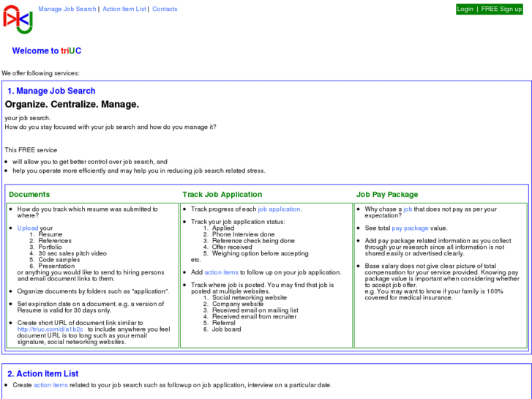Image resolution: width=532 pixels, height=399 pixels.
Task: Click the 'Presentation' list item
Action: click(x=56, y=266)
